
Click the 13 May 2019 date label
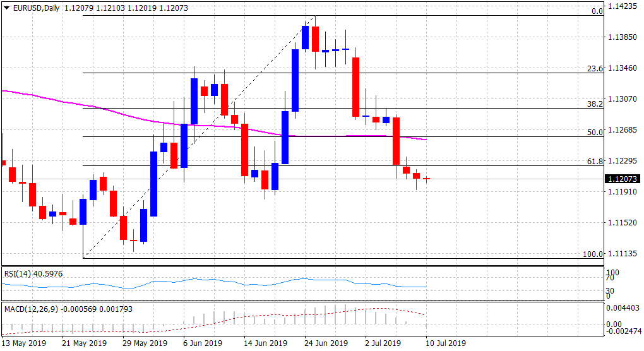coord(24,343)
